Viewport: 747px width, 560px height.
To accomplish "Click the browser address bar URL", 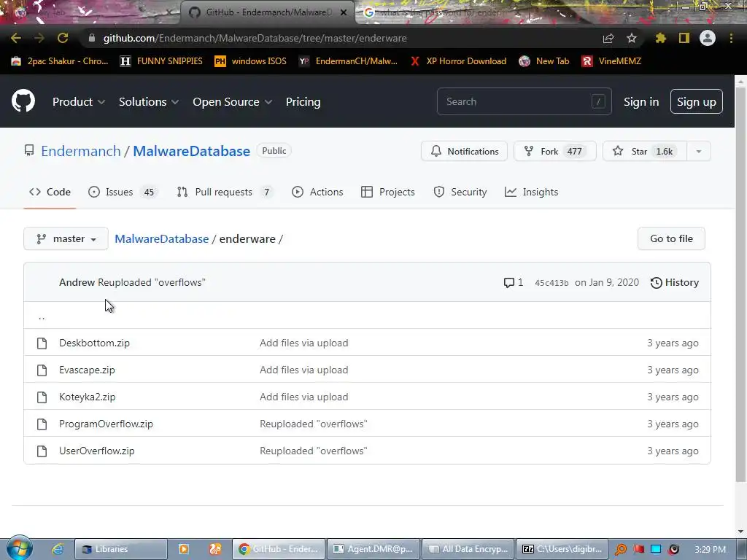I will click(x=255, y=38).
